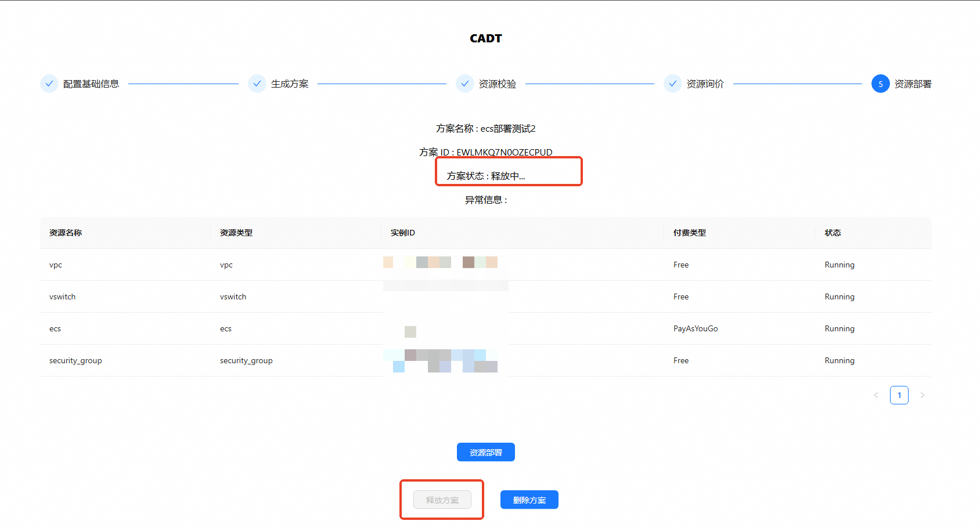
Task: Click vswitch in the 资源类型 column
Action: (x=233, y=296)
